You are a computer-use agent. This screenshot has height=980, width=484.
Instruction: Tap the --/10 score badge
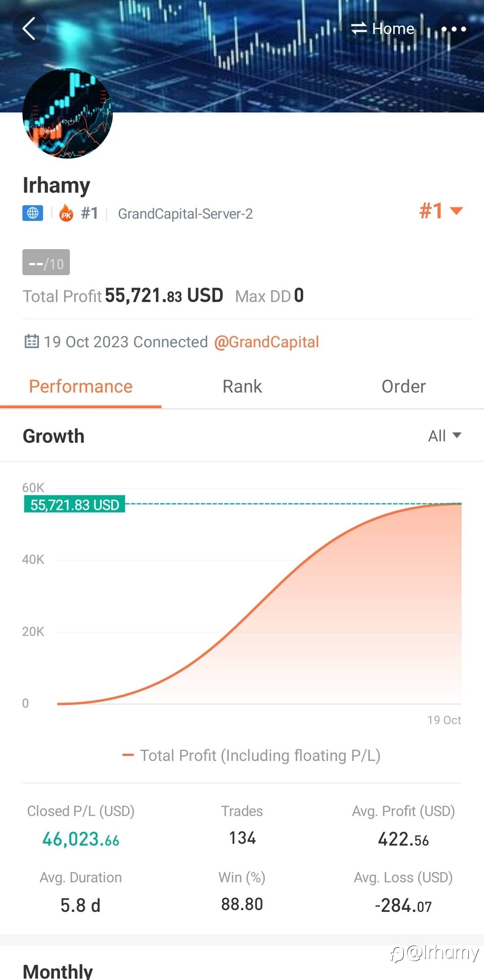pos(46,263)
